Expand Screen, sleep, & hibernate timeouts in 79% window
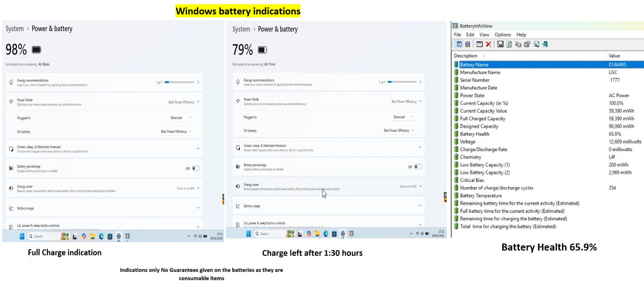 pos(420,147)
